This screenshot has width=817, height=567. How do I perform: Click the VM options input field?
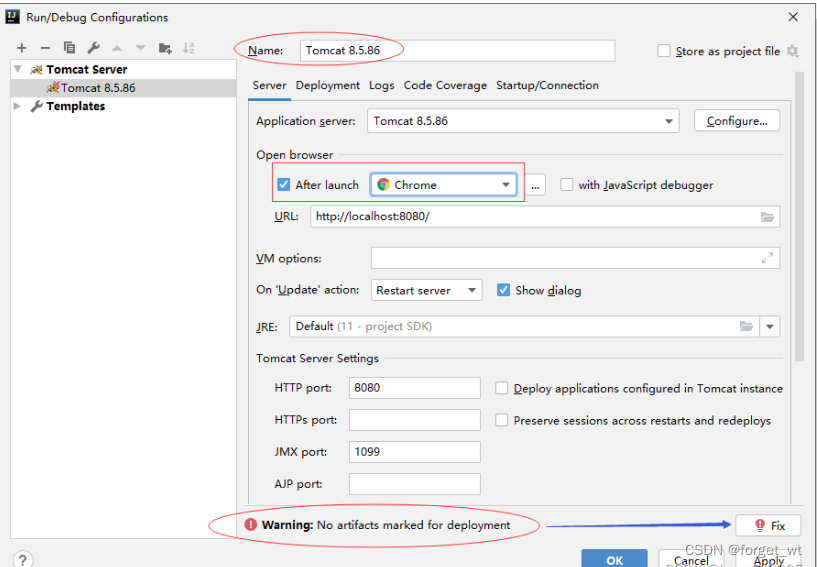(575, 258)
